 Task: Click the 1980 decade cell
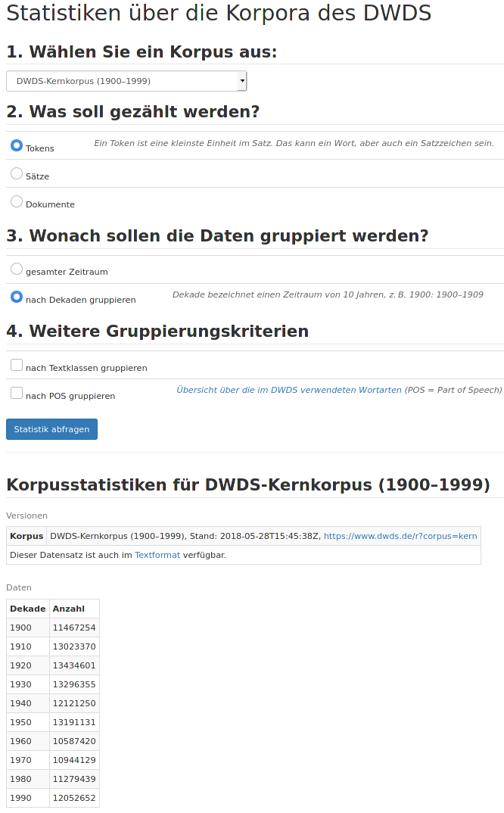[28, 779]
